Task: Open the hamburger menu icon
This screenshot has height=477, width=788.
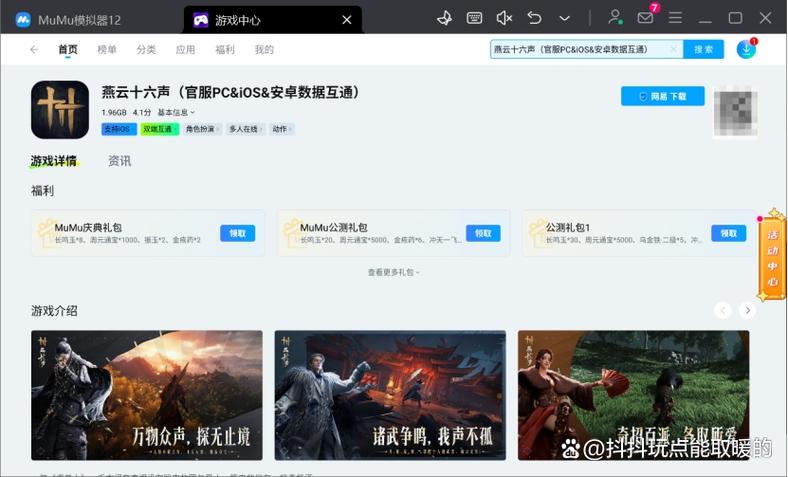Action: (675, 19)
